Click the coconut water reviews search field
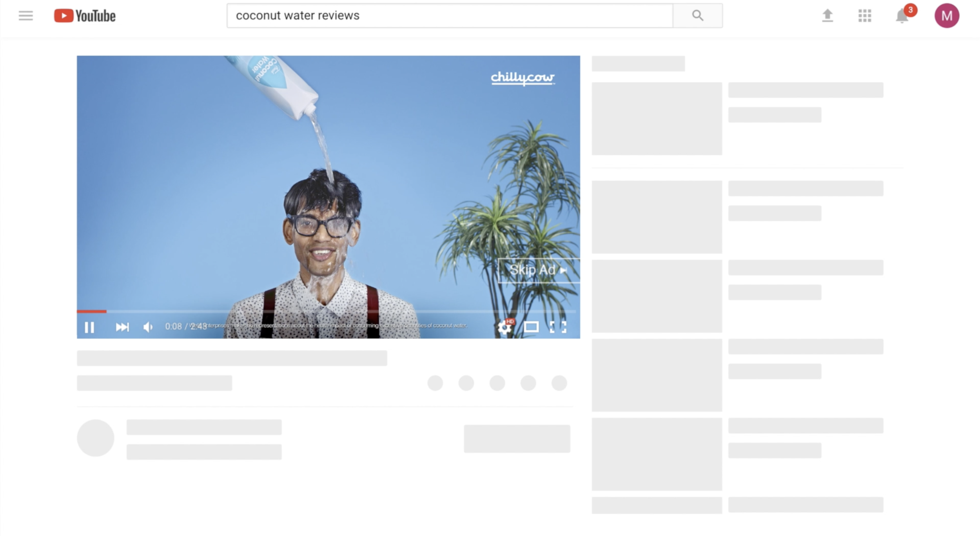Viewport: 980px width, 536px height. point(449,16)
